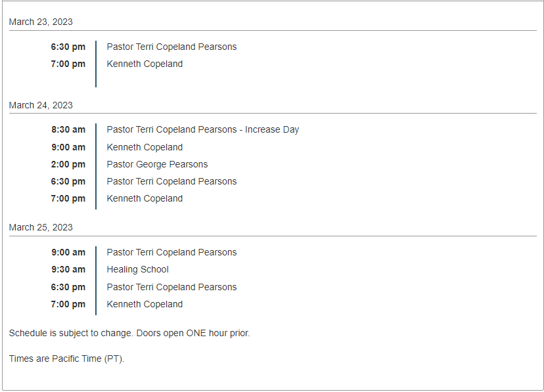544x392 pixels.
Task: Click the March 25, 2023 date heading
Action: (x=41, y=227)
